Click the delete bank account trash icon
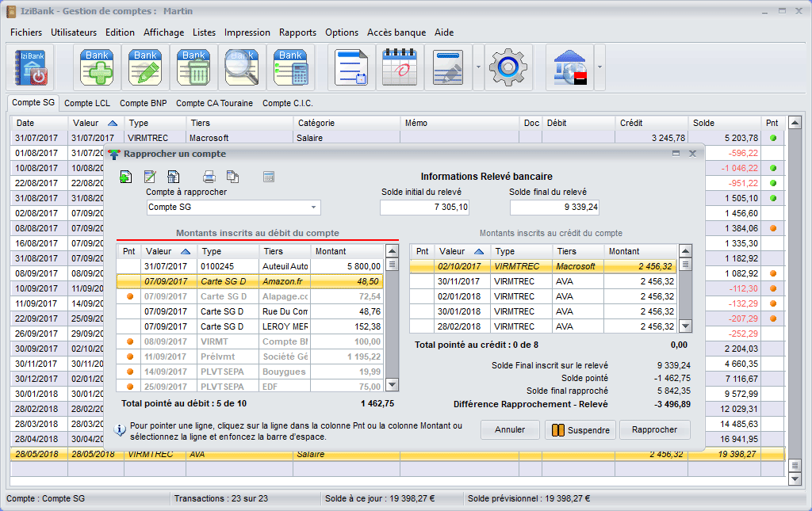The width and height of the screenshot is (812, 511). click(x=194, y=67)
